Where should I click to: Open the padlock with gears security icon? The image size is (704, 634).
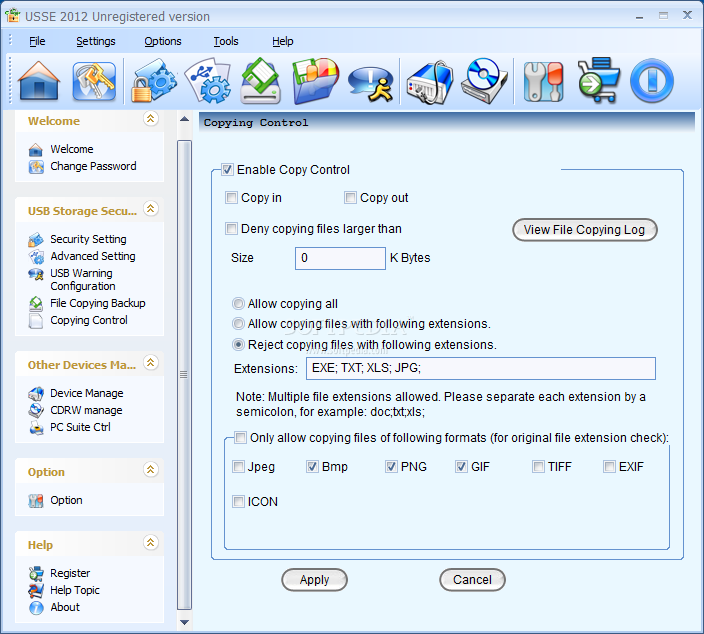[x=154, y=81]
